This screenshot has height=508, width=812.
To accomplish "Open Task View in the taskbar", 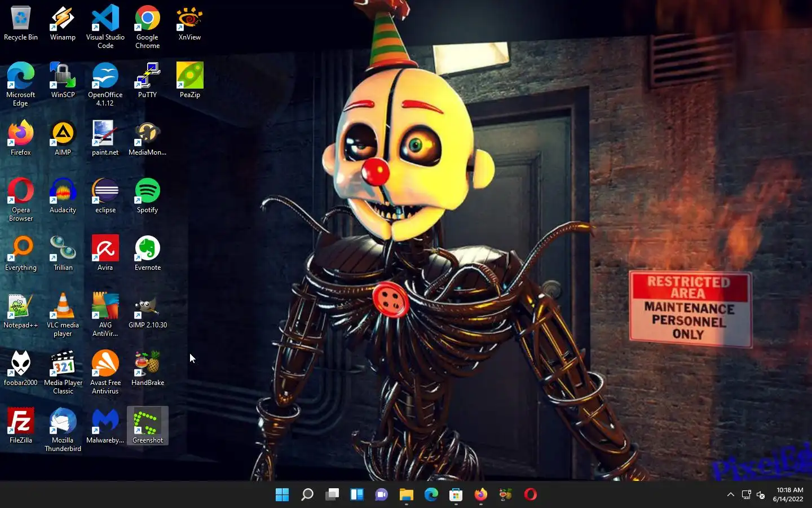I will click(x=332, y=495).
